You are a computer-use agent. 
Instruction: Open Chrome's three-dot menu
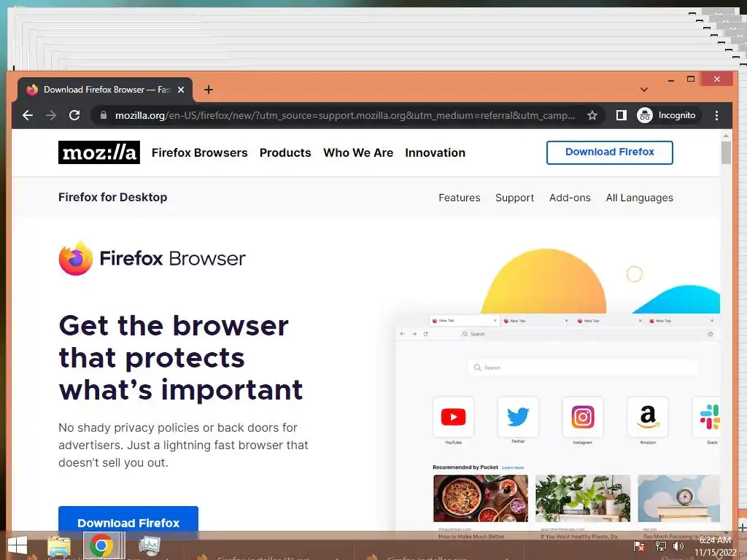click(x=716, y=115)
